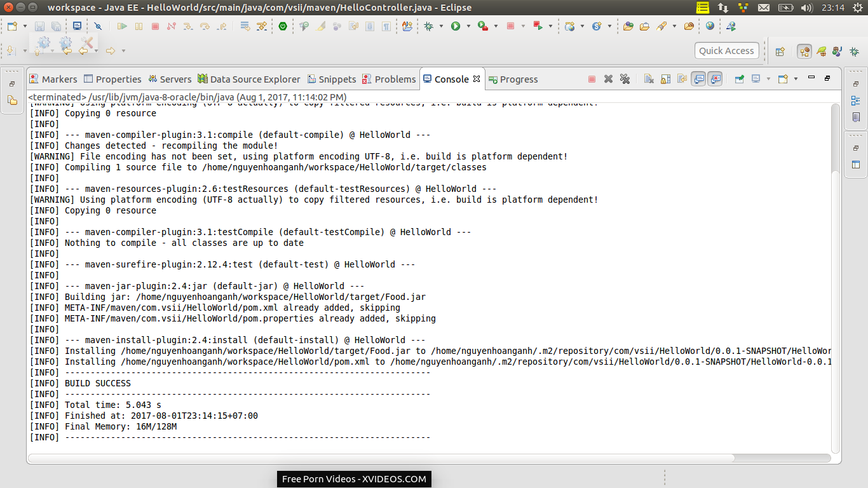Image resolution: width=868 pixels, height=488 pixels.
Task: Maximize the Console view panel
Action: [827, 78]
